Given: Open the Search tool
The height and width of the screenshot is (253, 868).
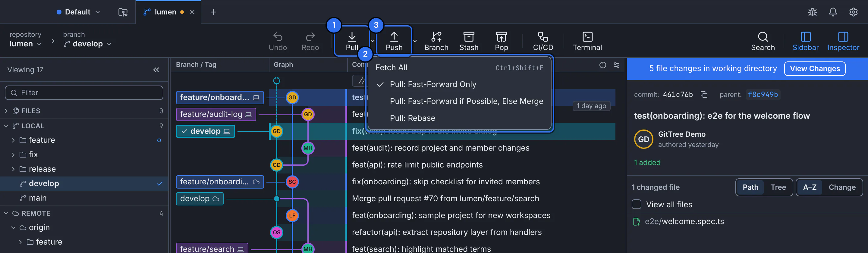Looking at the screenshot, I should (763, 41).
